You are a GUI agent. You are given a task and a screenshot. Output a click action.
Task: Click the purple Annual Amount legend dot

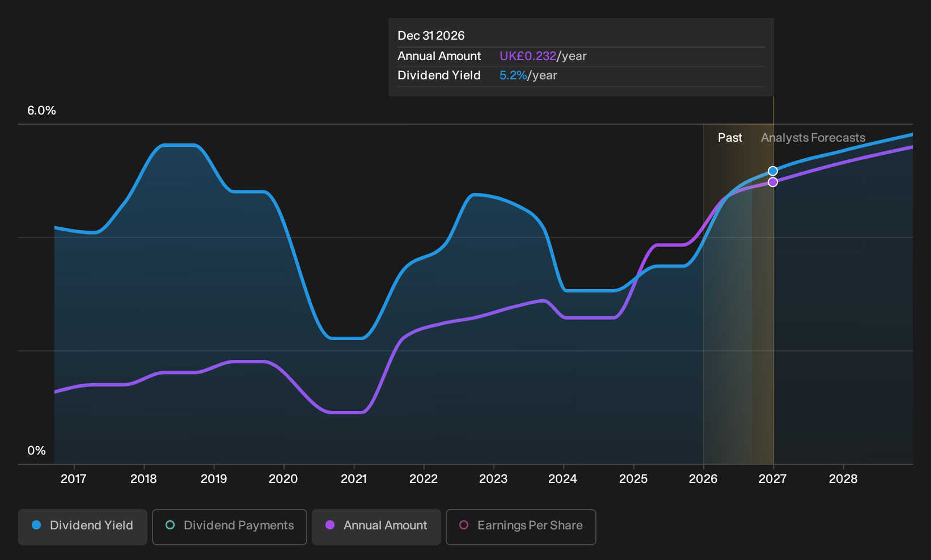[x=330, y=525]
